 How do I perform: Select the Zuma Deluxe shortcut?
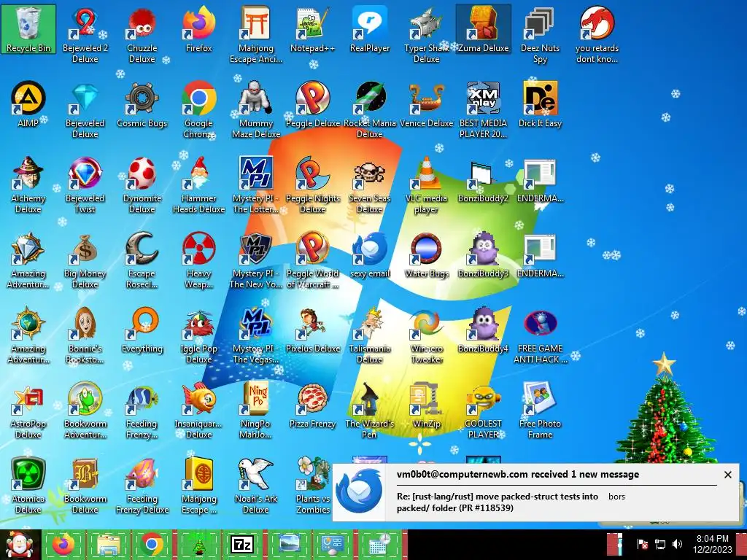pos(483,29)
